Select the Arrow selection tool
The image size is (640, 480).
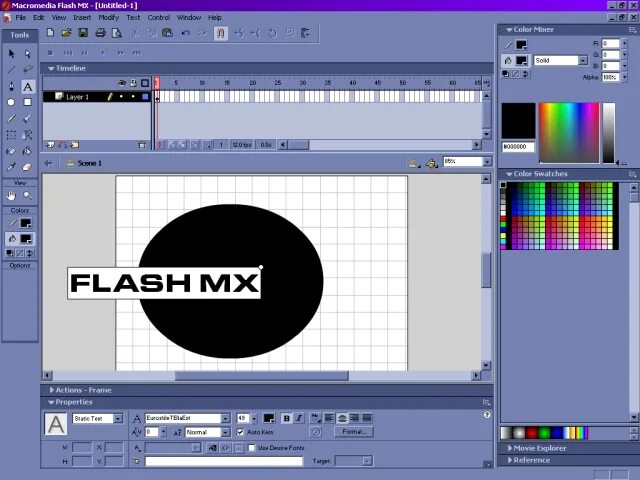click(x=11, y=54)
